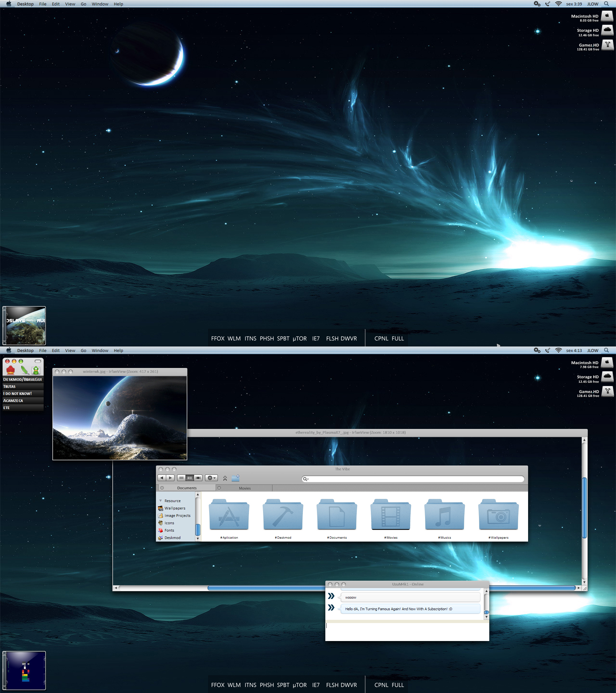Click the UzuM4k1 chat scrollbar thumb

pyautogui.click(x=486, y=612)
